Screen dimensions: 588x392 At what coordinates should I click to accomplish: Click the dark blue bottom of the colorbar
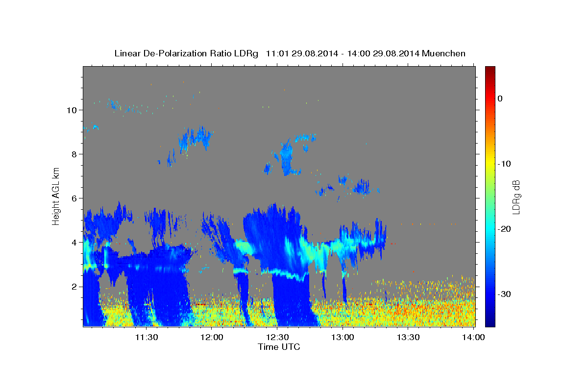(490, 322)
